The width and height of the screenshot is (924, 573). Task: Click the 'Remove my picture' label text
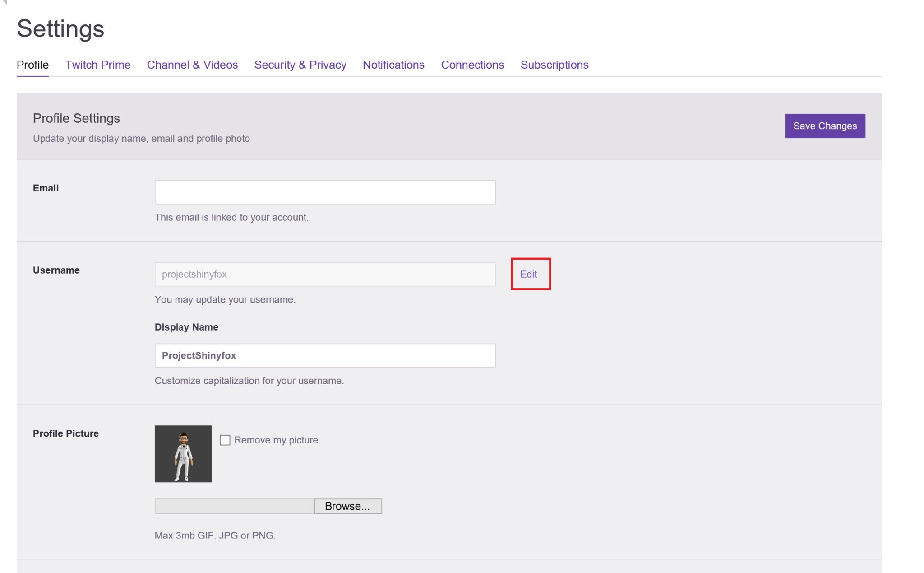click(276, 440)
